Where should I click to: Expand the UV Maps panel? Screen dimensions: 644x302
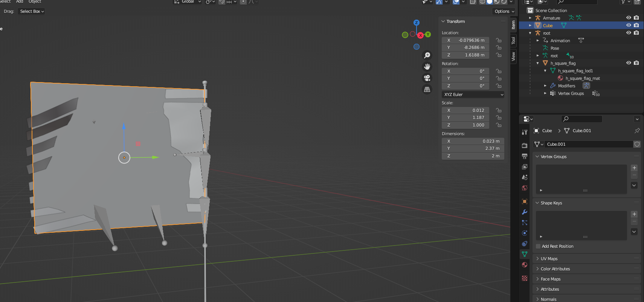pyautogui.click(x=549, y=259)
